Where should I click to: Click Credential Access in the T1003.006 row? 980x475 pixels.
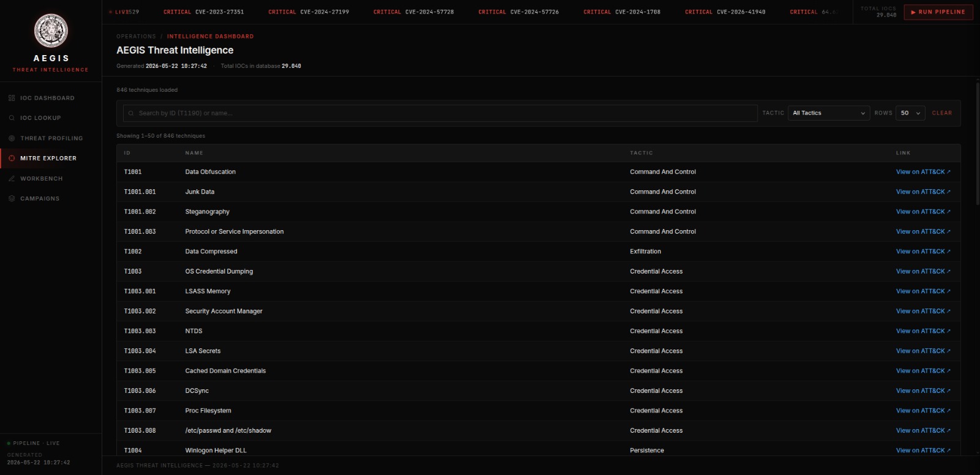click(x=656, y=391)
